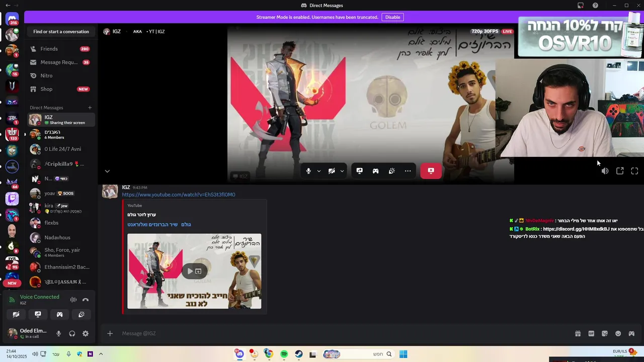Open GIF picker

(591, 333)
